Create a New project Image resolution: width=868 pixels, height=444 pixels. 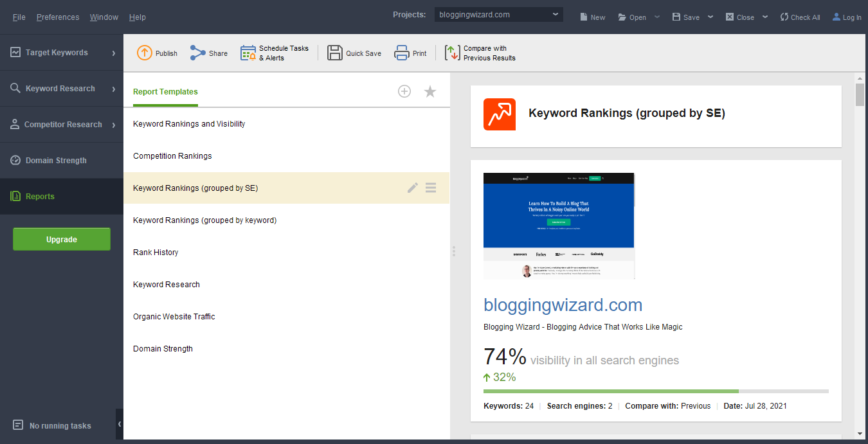[x=592, y=17]
